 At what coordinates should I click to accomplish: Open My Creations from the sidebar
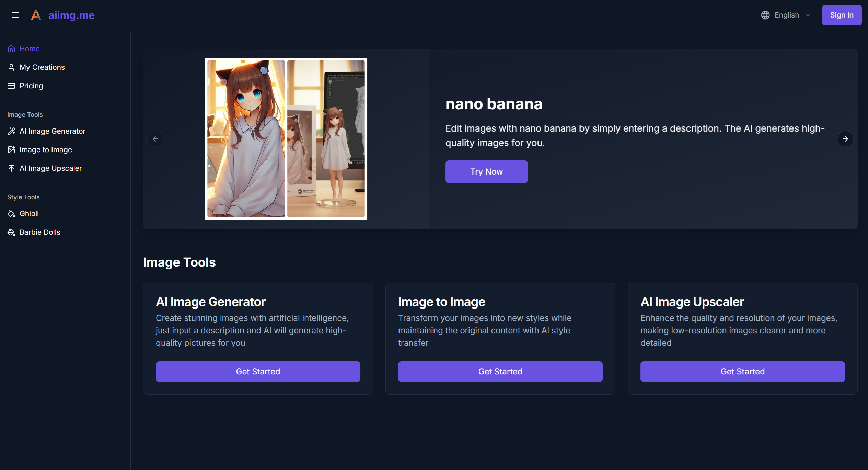point(42,67)
